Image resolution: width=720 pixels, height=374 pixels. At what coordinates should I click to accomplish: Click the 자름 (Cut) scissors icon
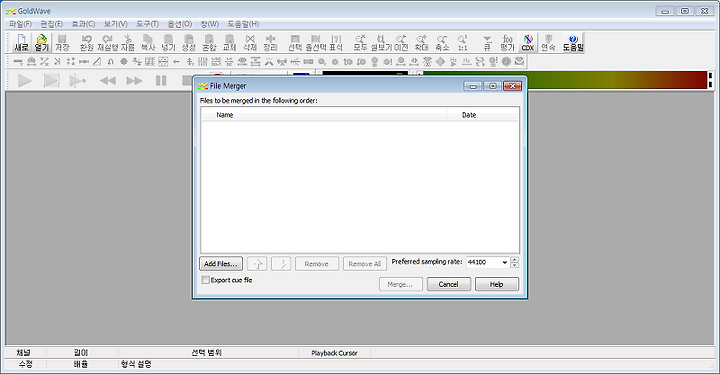tap(128, 43)
